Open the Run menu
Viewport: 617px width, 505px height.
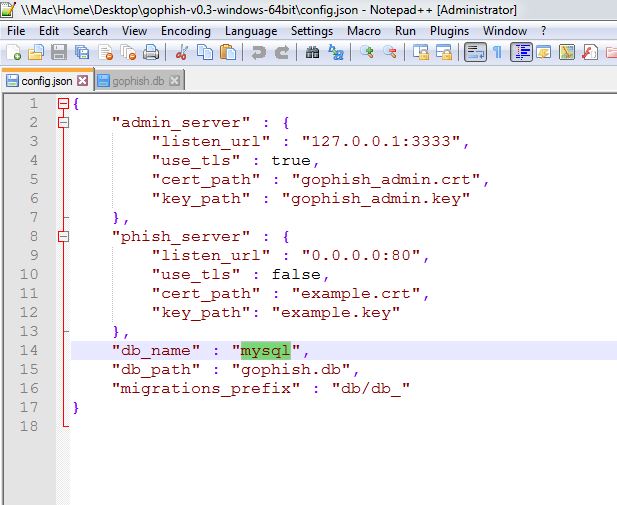(x=405, y=31)
